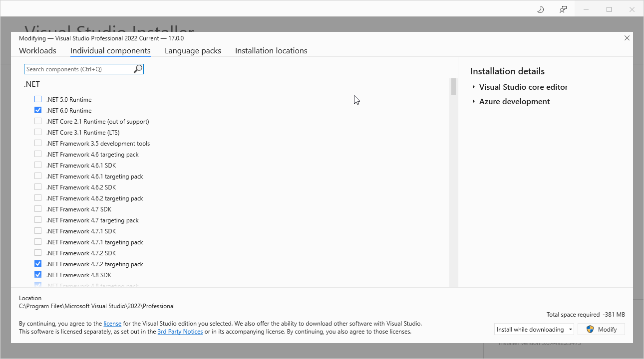The image size is (644, 359).
Task: Check .NET Framework 4.7.1 targeting pack
Action: (38, 242)
